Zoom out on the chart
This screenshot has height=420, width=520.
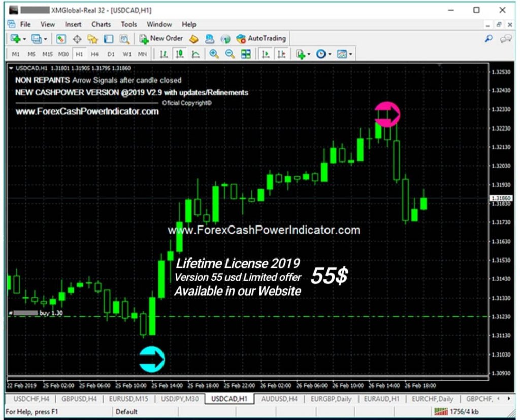point(230,54)
